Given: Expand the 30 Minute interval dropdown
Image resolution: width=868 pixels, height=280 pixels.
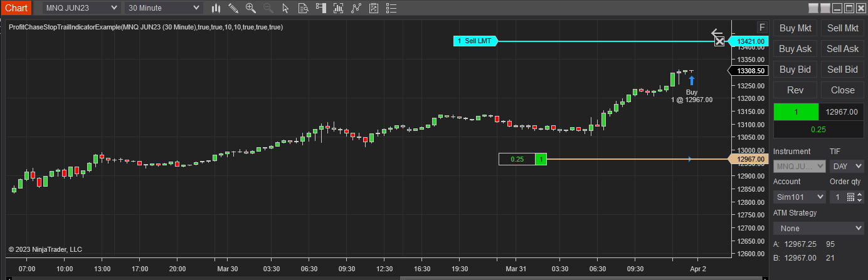Looking at the screenshot, I should coord(164,8).
